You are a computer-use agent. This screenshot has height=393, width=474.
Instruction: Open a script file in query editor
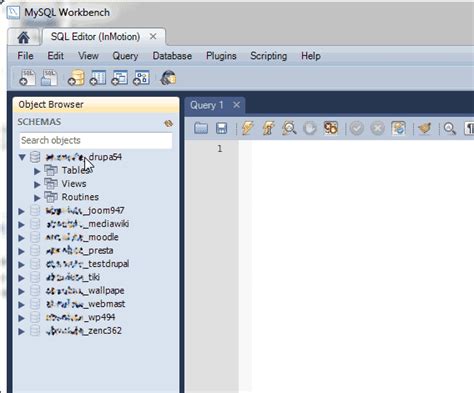tap(201, 128)
